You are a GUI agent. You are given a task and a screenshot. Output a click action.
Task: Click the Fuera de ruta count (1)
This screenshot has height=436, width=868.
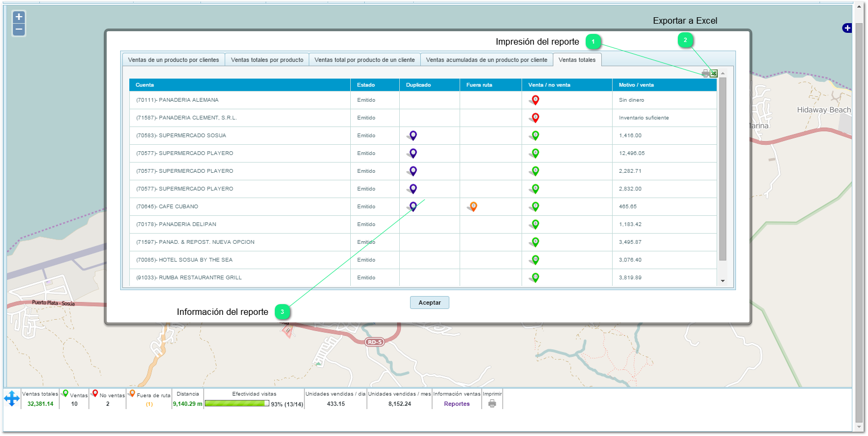(x=149, y=404)
